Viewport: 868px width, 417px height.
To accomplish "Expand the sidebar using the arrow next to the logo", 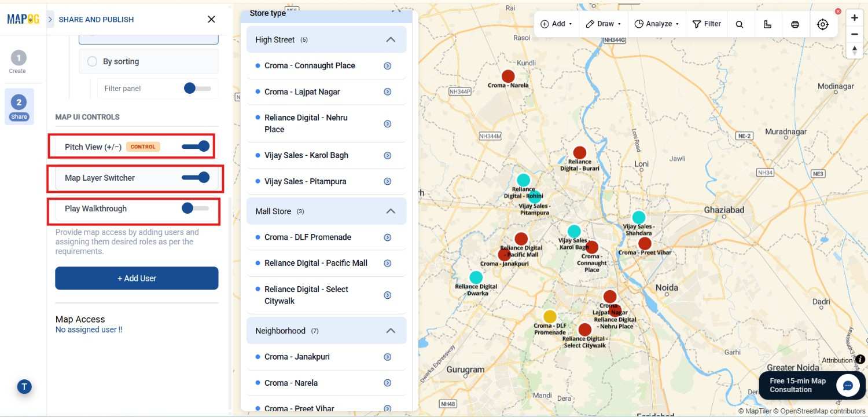I will pyautogui.click(x=50, y=19).
